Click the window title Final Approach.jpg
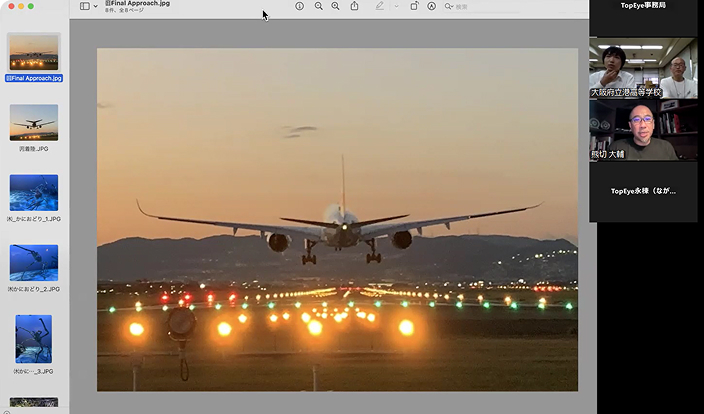Screen dimensions: 704x414 click(x=137, y=4)
